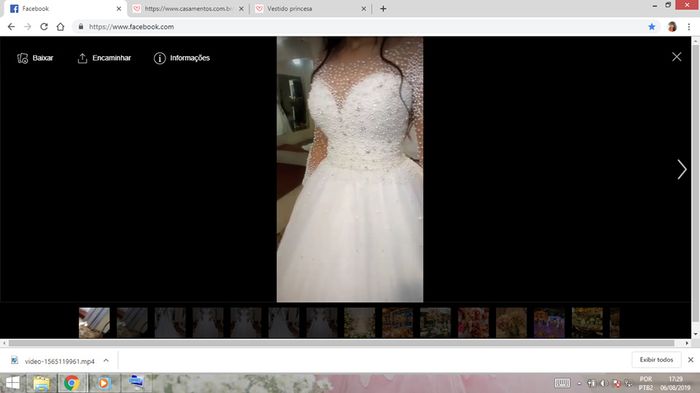The image size is (700, 393).
Task: Click the bookmark star icon
Action: [x=652, y=27]
